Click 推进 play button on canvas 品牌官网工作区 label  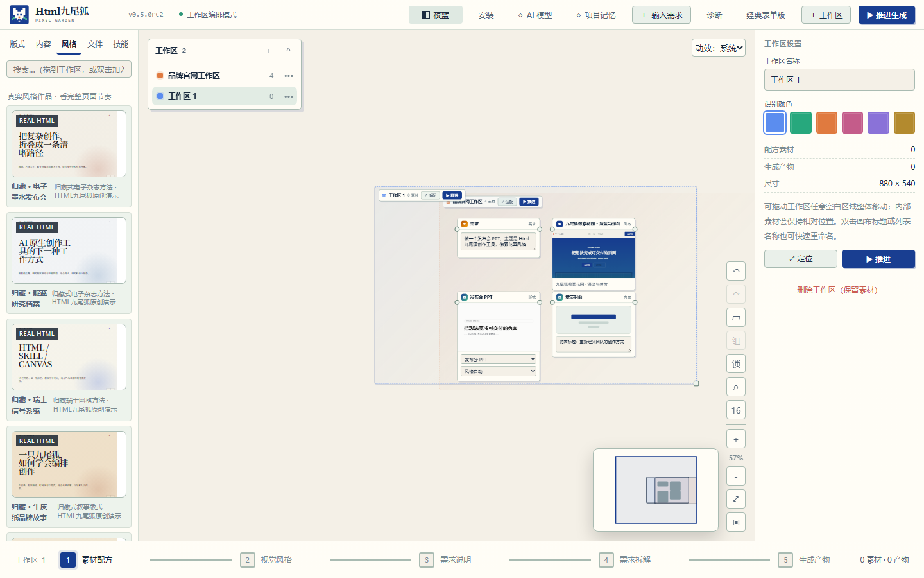click(x=529, y=202)
